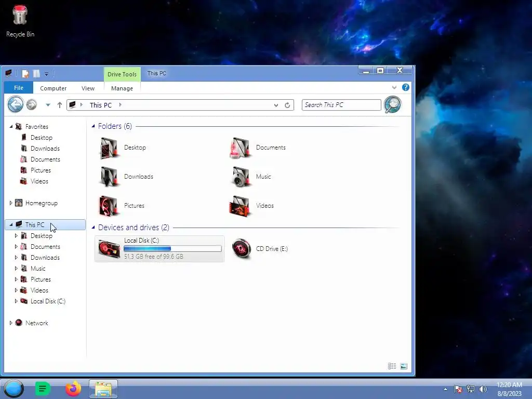This screenshot has height=399, width=532.
Task: Select the Local Disk (C:) drive icon
Action: 109,249
